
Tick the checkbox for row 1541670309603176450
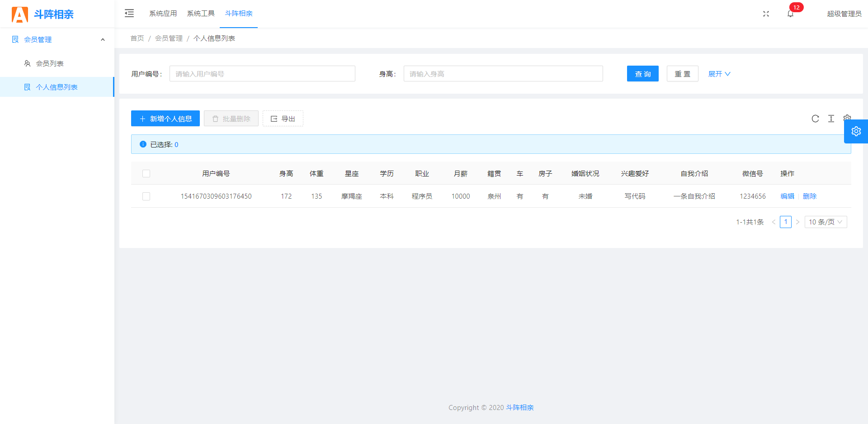point(146,196)
